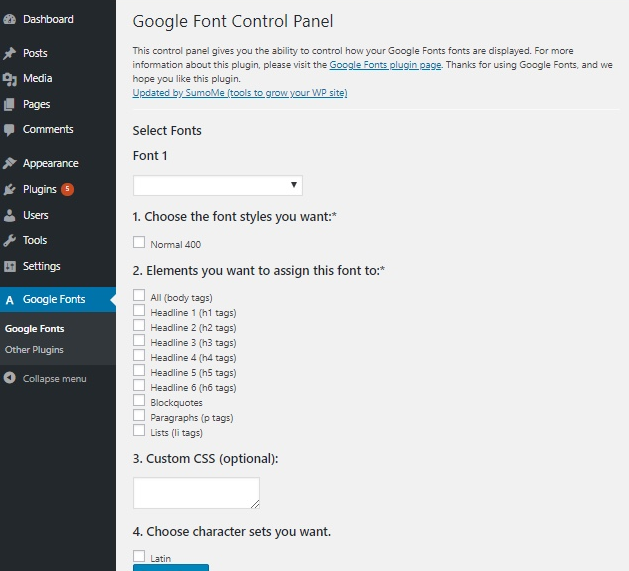Click the Tools wrench icon
The height and width of the screenshot is (571, 629).
coord(9,240)
